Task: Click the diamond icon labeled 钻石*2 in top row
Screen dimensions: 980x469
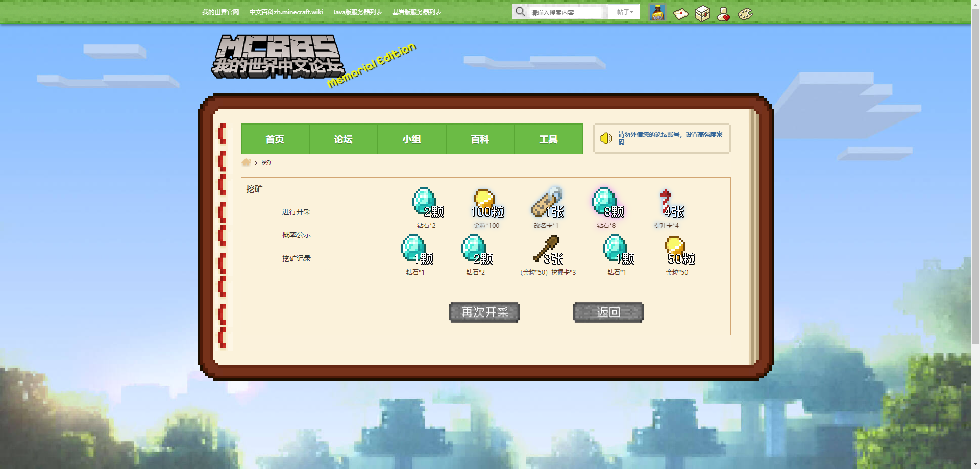Action: [x=426, y=202]
